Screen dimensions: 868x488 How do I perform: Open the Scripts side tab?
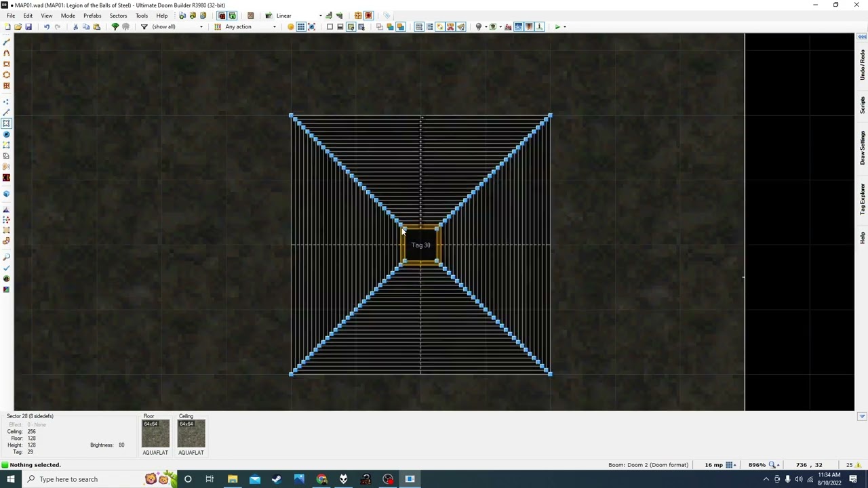pos(862,105)
